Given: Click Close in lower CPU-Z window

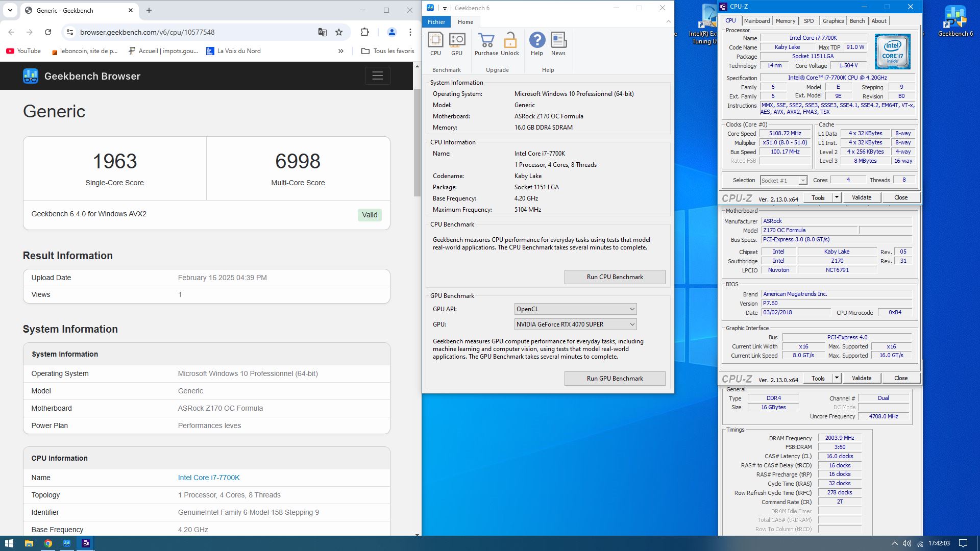Looking at the screenshot, I should click(901, 378).
